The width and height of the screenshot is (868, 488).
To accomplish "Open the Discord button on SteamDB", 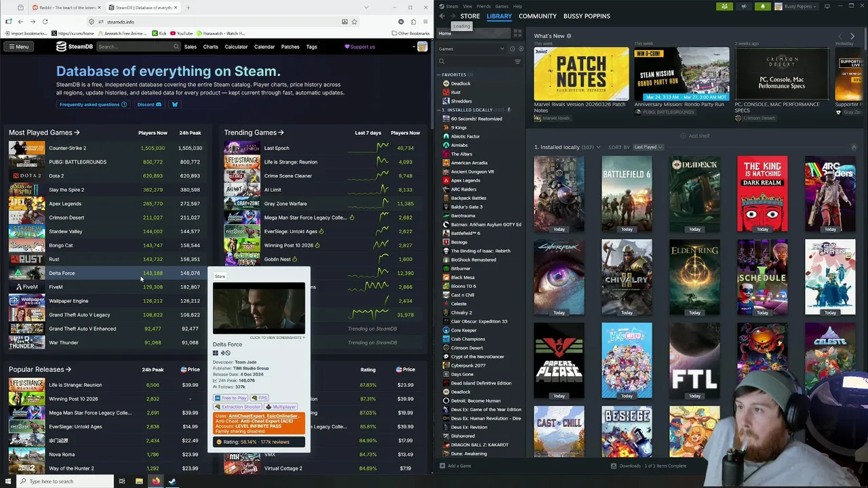I will click(149, 104).
